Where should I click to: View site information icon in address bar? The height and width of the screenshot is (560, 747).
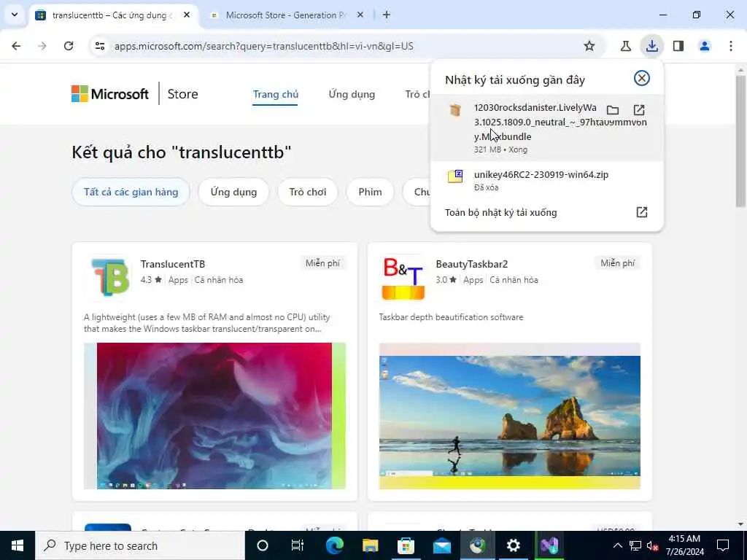[99, 46]
